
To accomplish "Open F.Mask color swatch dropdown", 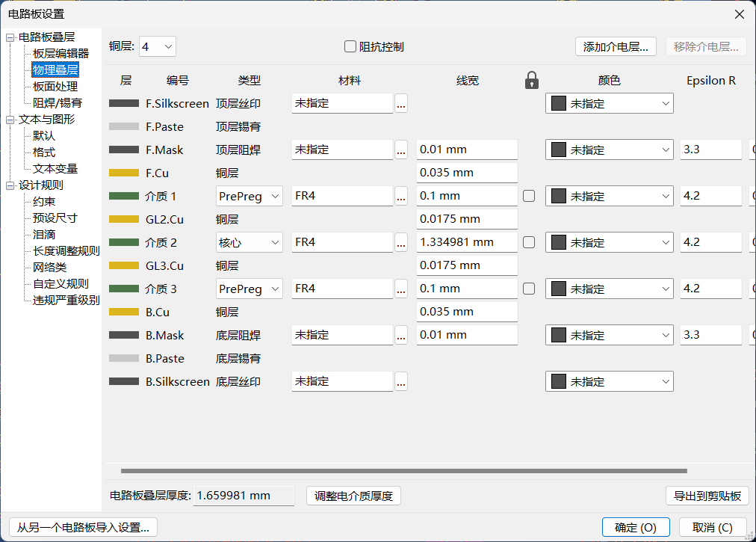I will pos(610,150).
